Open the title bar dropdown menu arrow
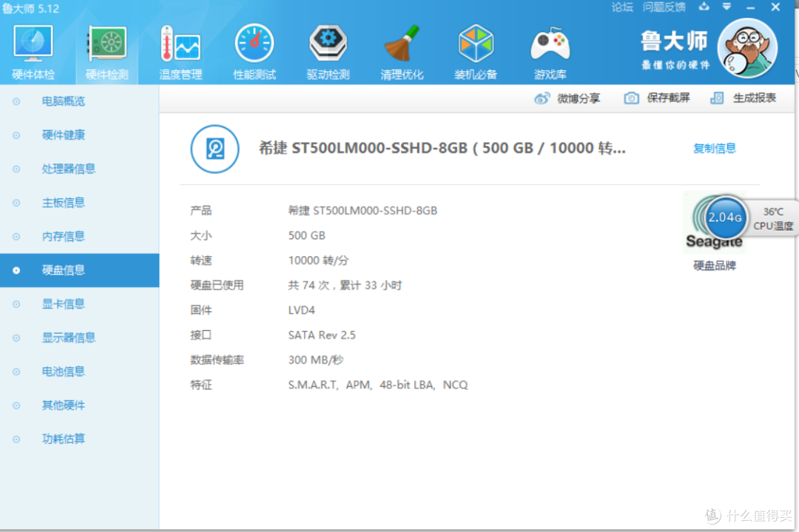799x532 pixels. coord(726,7)
